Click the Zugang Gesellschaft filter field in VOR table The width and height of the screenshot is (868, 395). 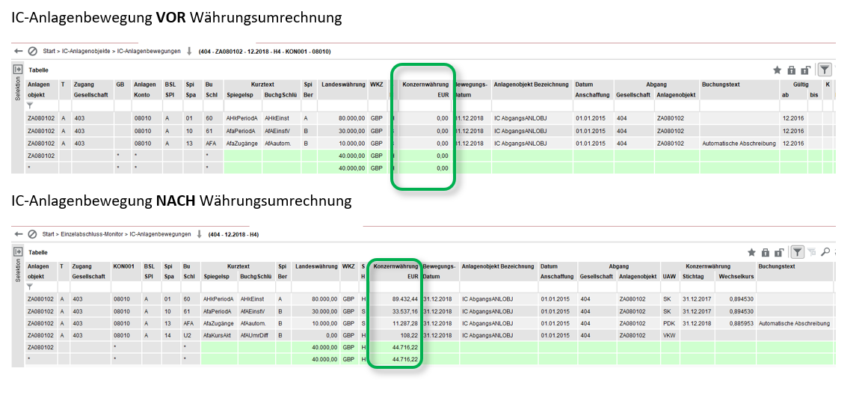[91, 105]
